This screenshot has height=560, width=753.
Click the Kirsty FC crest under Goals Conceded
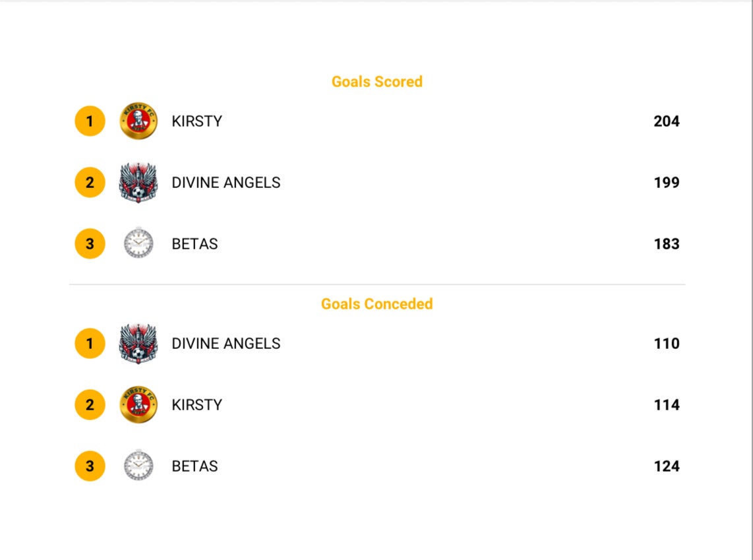138,404
